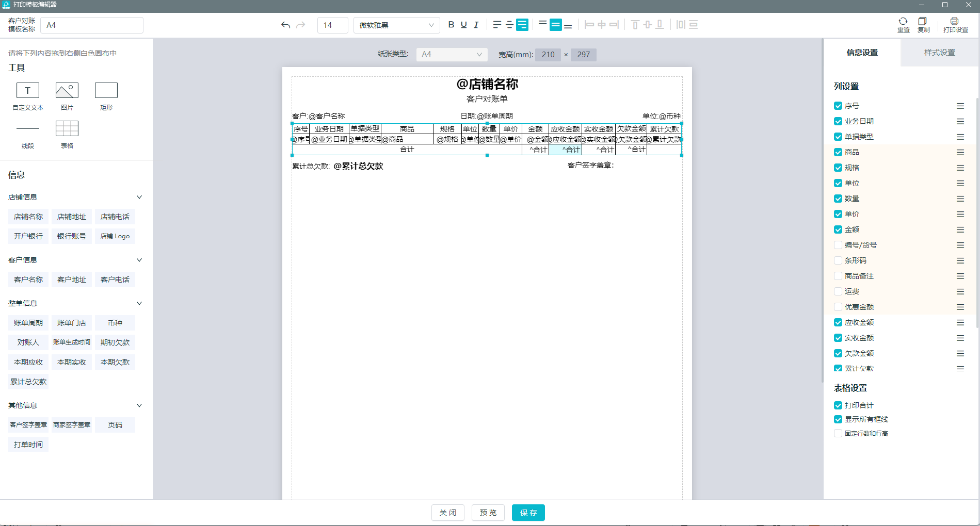Image resolution: width=980 pixels, height=526 pixels.
Task: Collapse the 整单信息 section
Action: click(x=139, y=303)
